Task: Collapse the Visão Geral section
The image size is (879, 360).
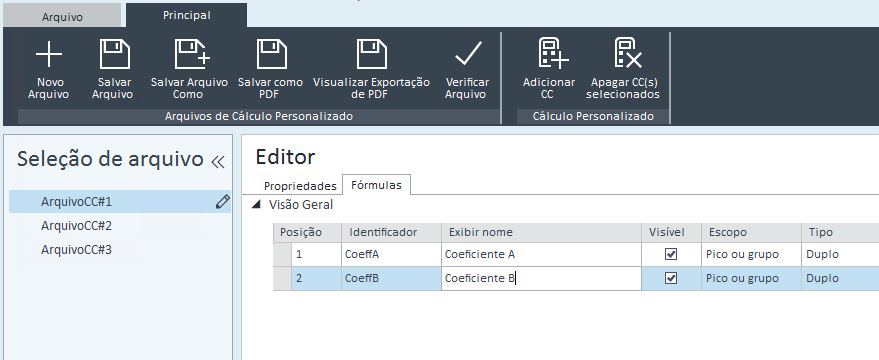Action: 256,205
